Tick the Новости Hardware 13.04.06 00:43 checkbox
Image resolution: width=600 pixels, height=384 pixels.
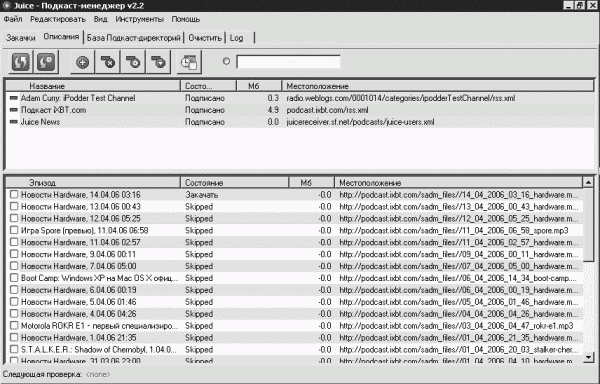click(14, 206)
